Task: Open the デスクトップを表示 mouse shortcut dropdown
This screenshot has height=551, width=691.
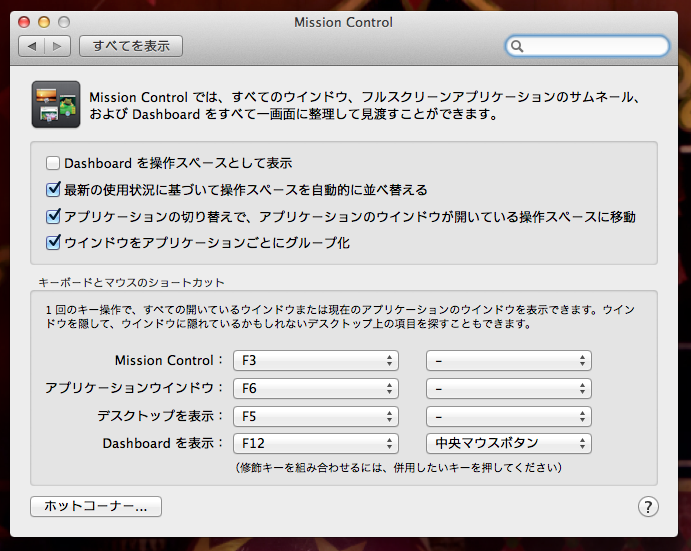Action: (x=509, y=416)
